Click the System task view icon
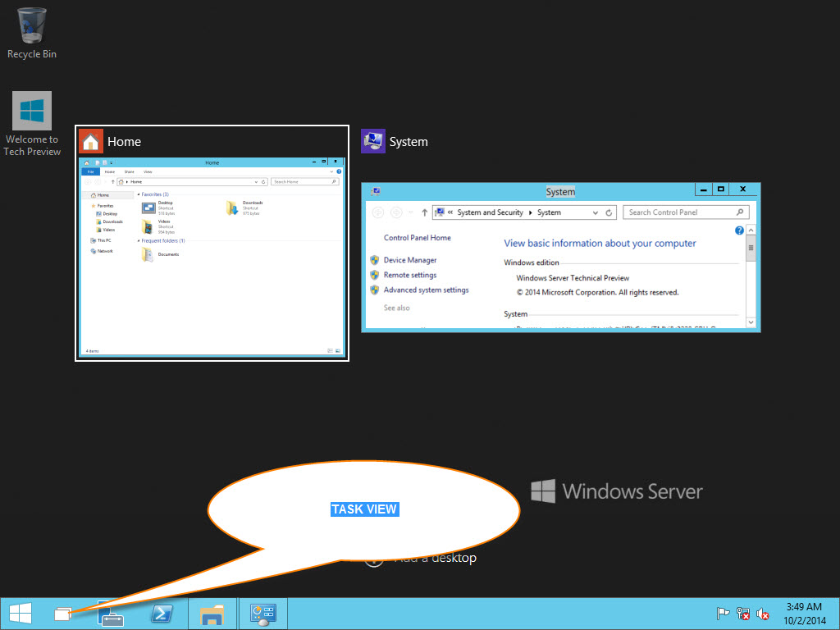 [x=373, y=141]
